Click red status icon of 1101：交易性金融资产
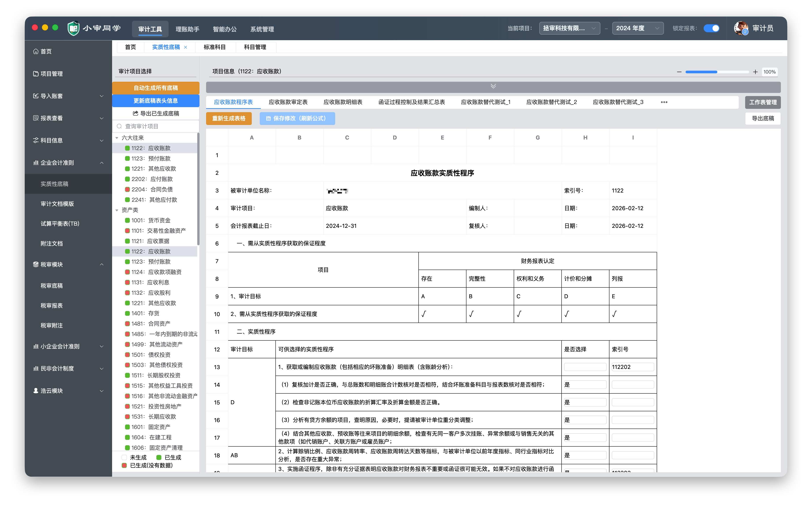812x510 pixels. click(127, 231)
